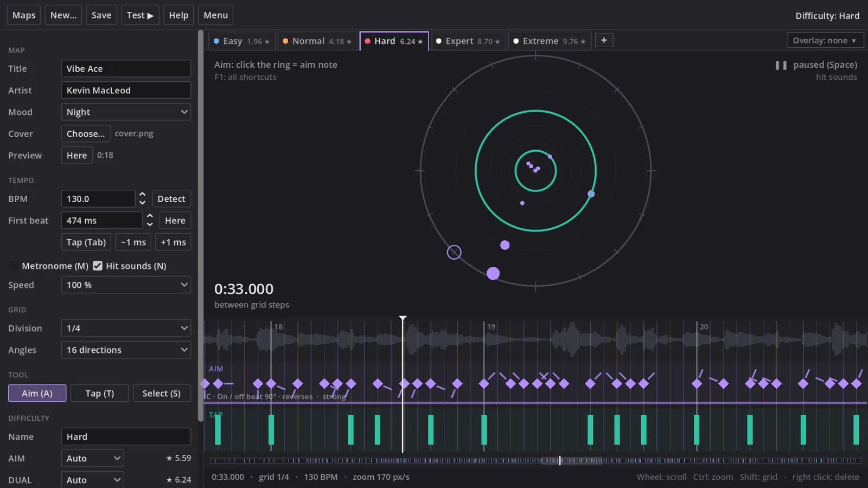868x488 pixels.
Task: Click the Title input field with Vibe Ace
Action: coord(126,68)
